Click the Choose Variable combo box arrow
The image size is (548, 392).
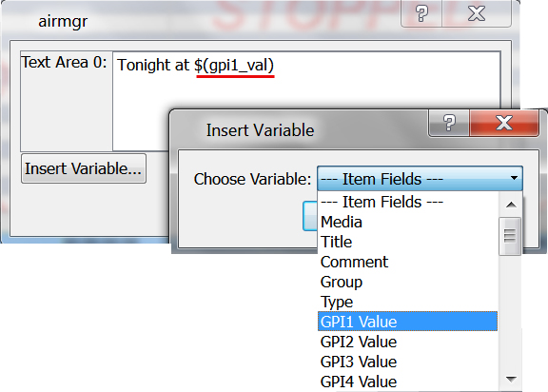click(514, 178)
